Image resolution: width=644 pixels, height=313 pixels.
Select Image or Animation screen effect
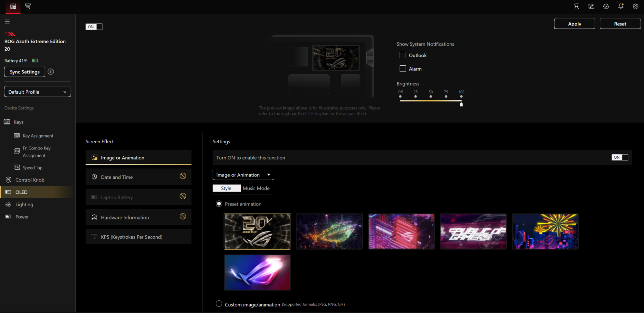(139, 157)
